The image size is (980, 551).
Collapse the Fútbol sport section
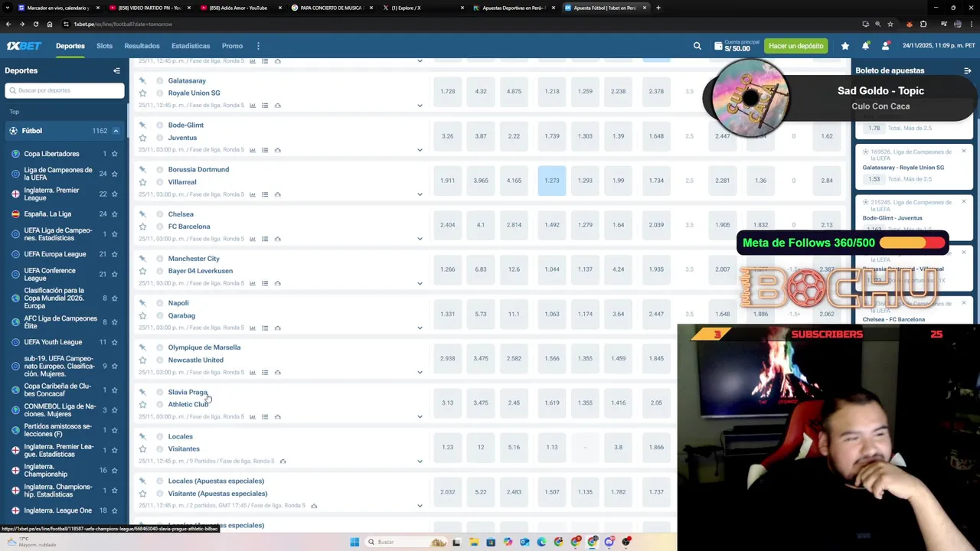116,131
